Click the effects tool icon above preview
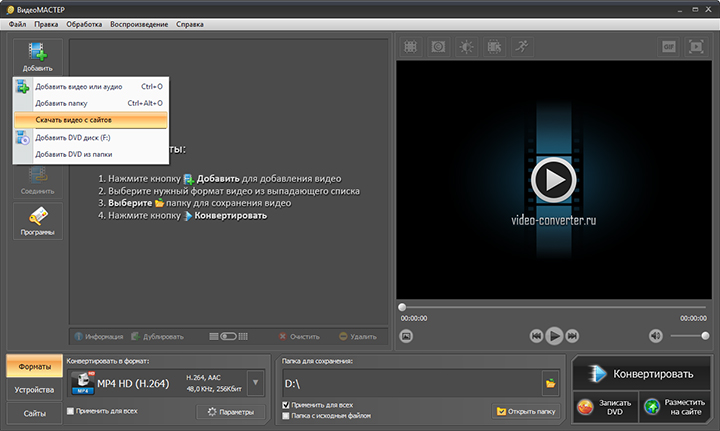 [x=438, y=47]
